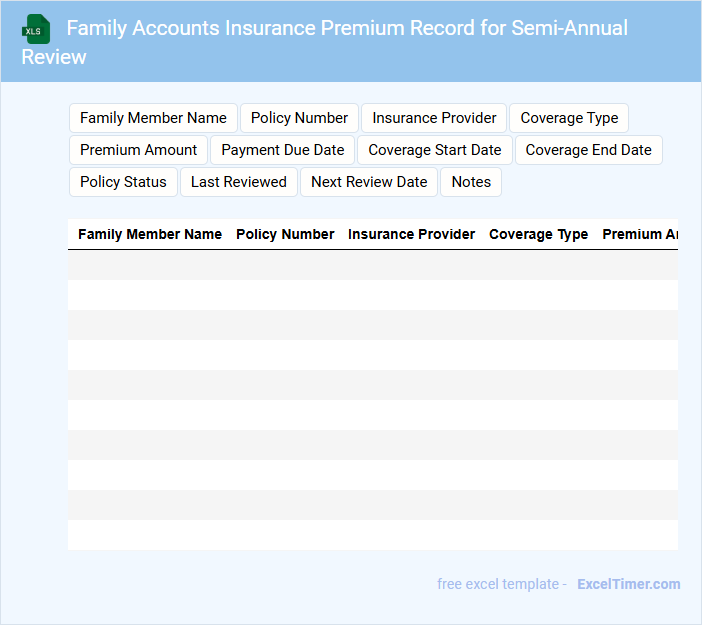Click the Insurance Provider column header
This screenshot has height=625, width=702.
coord(411,234)
